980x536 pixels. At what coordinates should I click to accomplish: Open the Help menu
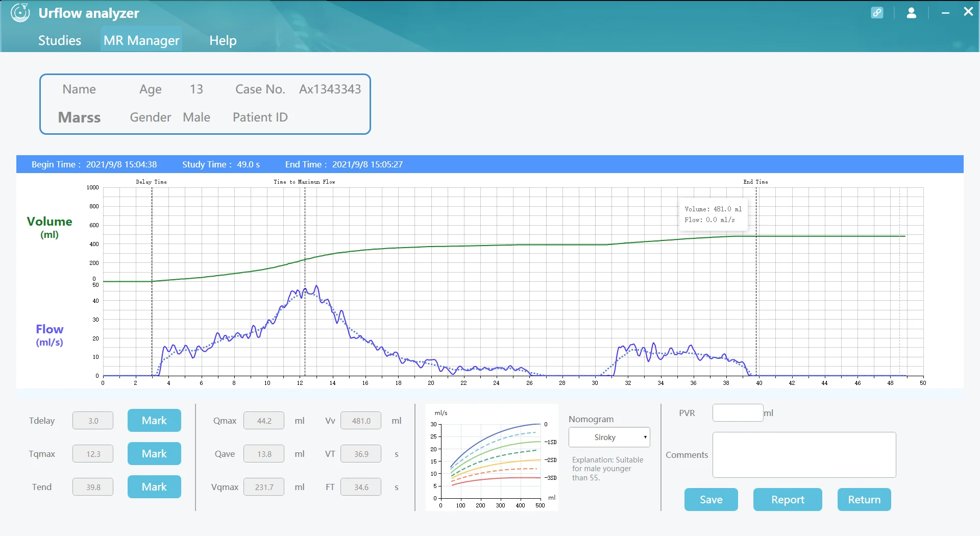coord(223,40)
